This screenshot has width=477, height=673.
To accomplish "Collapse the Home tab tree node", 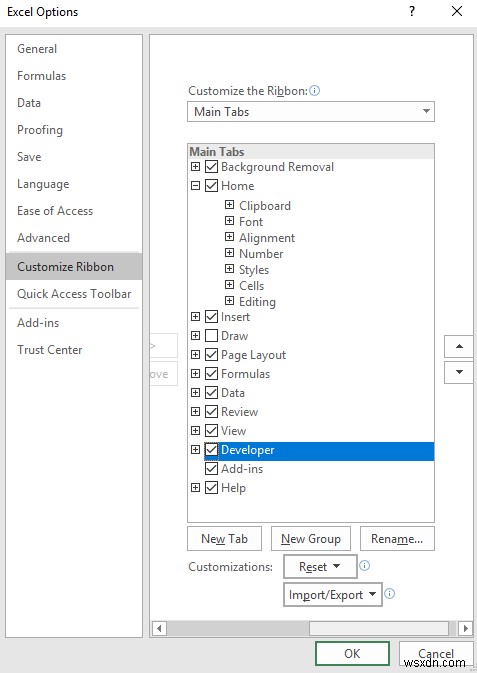I will pyautogui.click(x=195, y=186).
